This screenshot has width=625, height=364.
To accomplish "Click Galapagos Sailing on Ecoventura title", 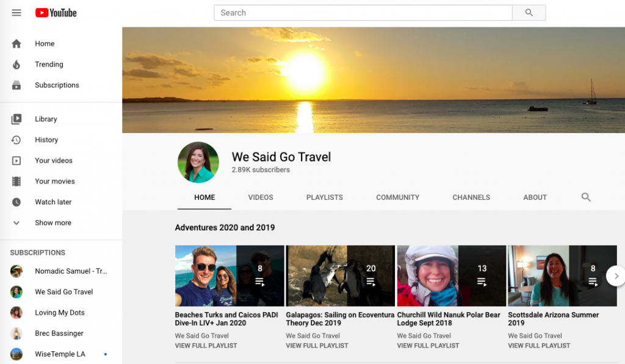I will (x=340, y=319).
